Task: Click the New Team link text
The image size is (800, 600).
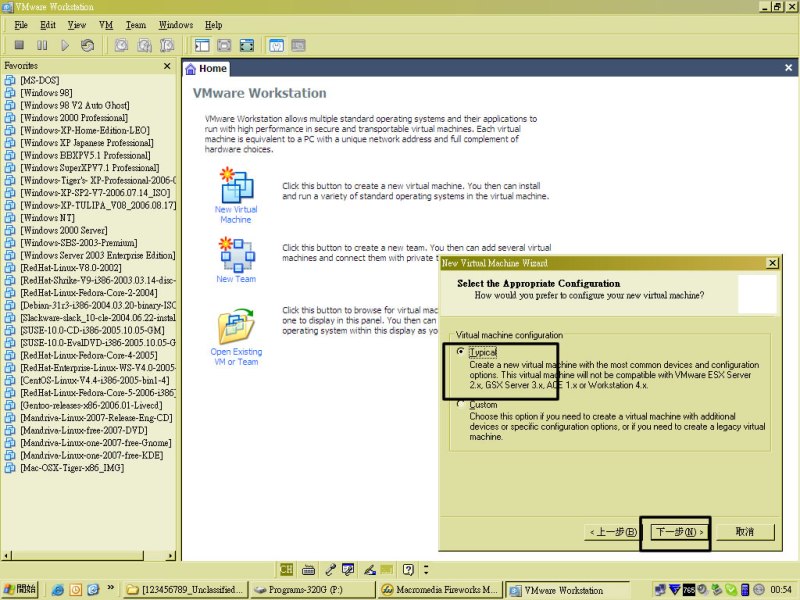Action: [236, 279]
